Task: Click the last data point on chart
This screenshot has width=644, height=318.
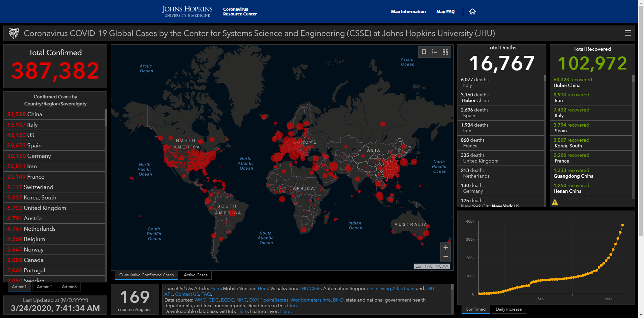Action: 623,225
